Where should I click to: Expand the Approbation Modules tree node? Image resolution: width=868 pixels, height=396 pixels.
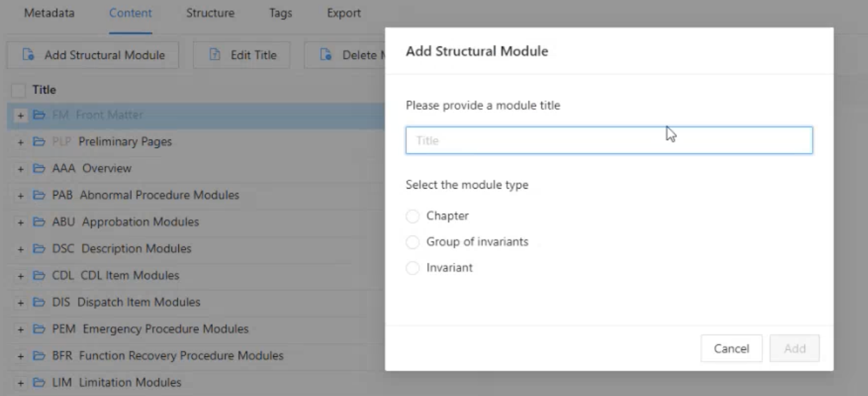tap(21, 223)
